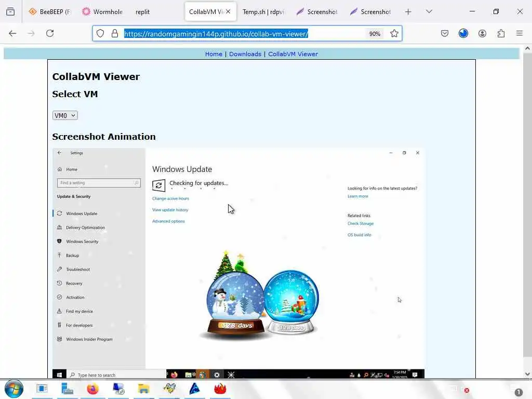532x399 pixels.
Task: Switch to the Temp.sh tab
Action: [263, 12]
